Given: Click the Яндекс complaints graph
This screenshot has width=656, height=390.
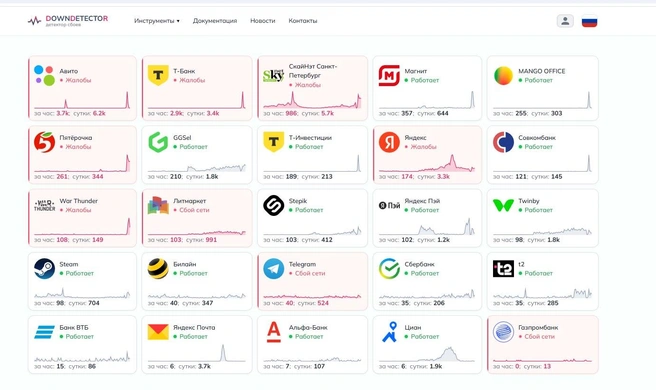Looking at the screenshot, I should tap(427, 164).
